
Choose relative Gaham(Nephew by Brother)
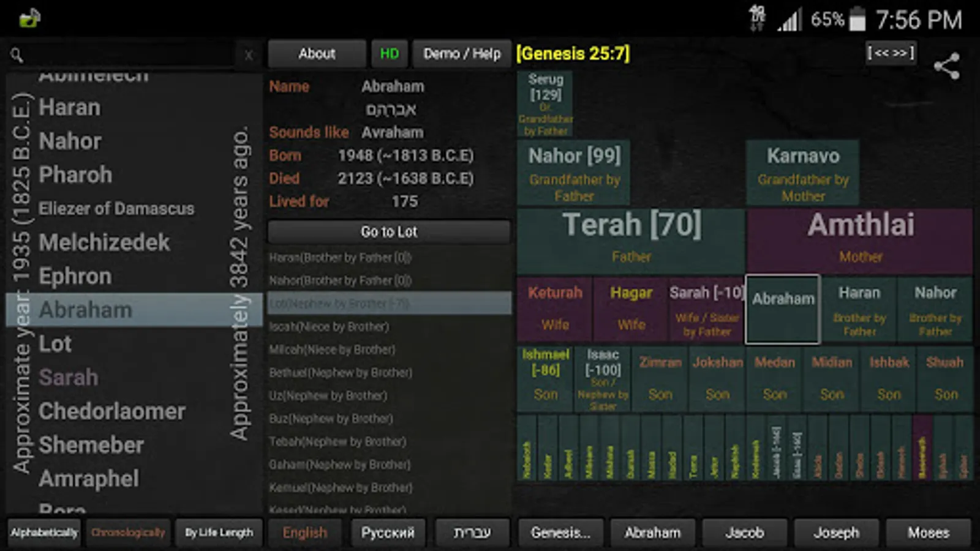pyautogui.click(x=389, y=465)
